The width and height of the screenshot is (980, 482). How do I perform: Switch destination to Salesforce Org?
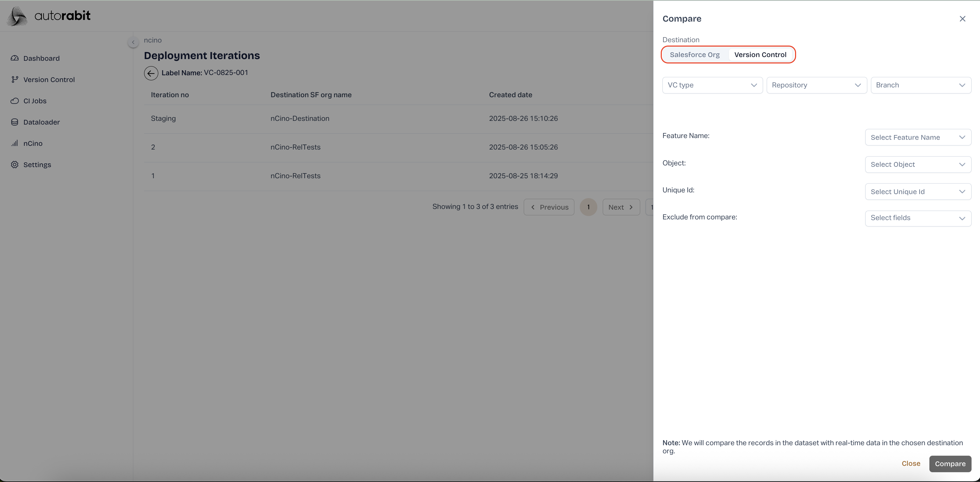coord(694,55)
